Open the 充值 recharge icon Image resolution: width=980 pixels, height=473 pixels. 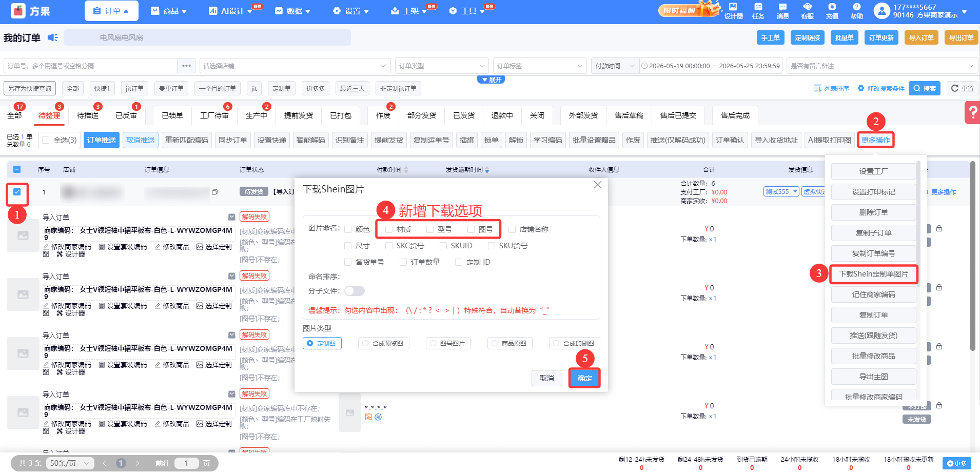[x=832, y=10]
